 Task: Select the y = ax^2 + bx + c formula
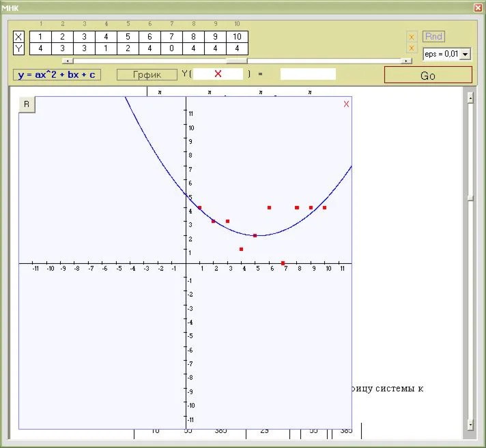pos(57,74)
